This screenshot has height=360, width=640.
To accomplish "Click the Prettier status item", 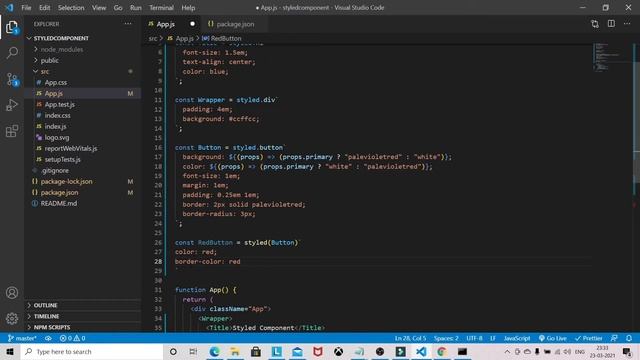I will (x=589, y=338).
